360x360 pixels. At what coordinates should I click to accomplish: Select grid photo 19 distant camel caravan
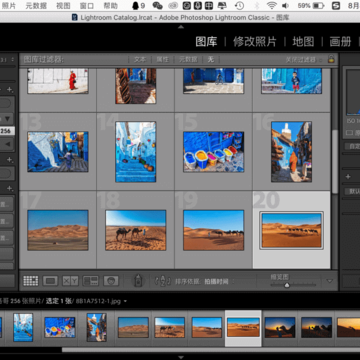[214, 230]
